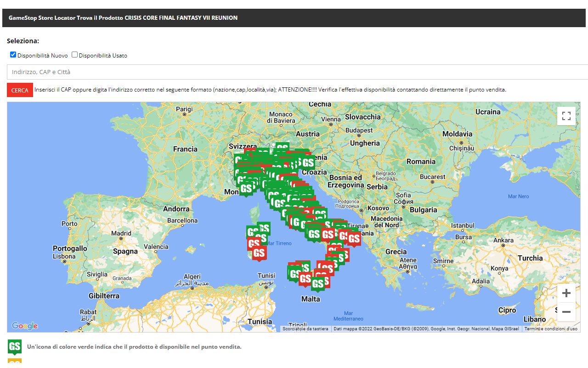Open Termini e condizioni d'uso link
This screenshot has width=588, height=368.
pyautogui.click(x=551, y=329)
